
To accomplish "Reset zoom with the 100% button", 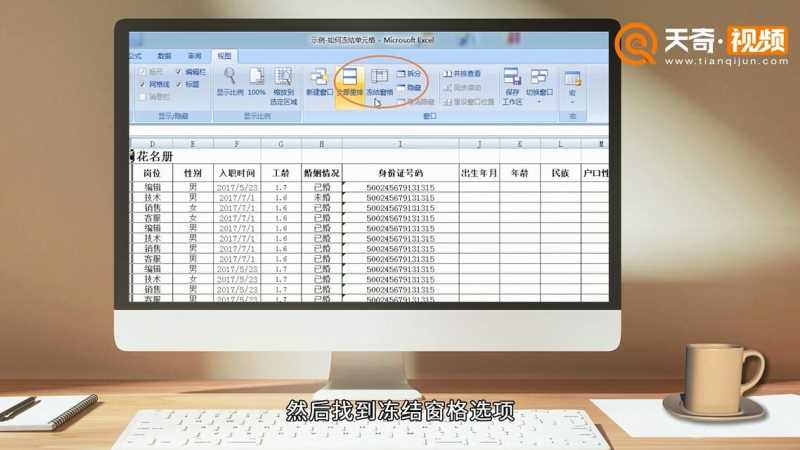I will click(256, 82).
